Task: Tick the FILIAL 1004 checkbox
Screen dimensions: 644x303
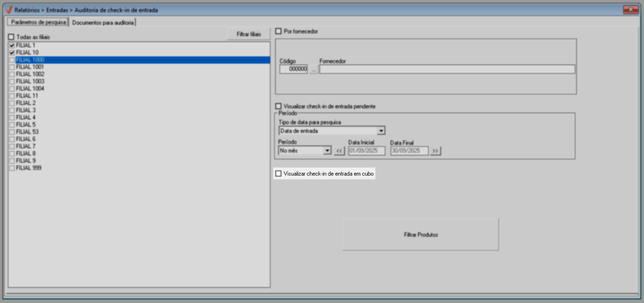Action: click(12, 89)
